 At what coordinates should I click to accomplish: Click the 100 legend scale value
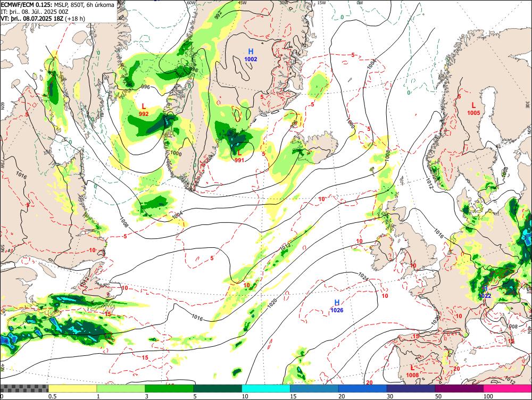tap(488, 396)
